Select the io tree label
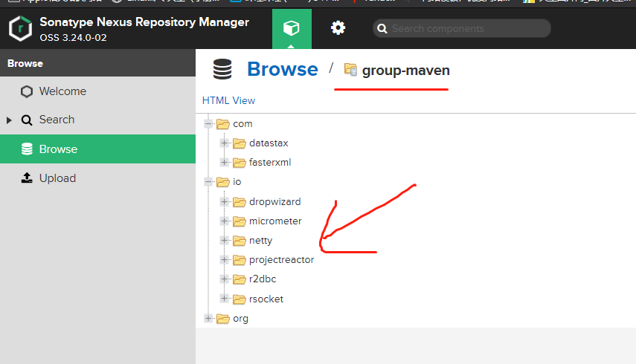 [x=237, y=182]
